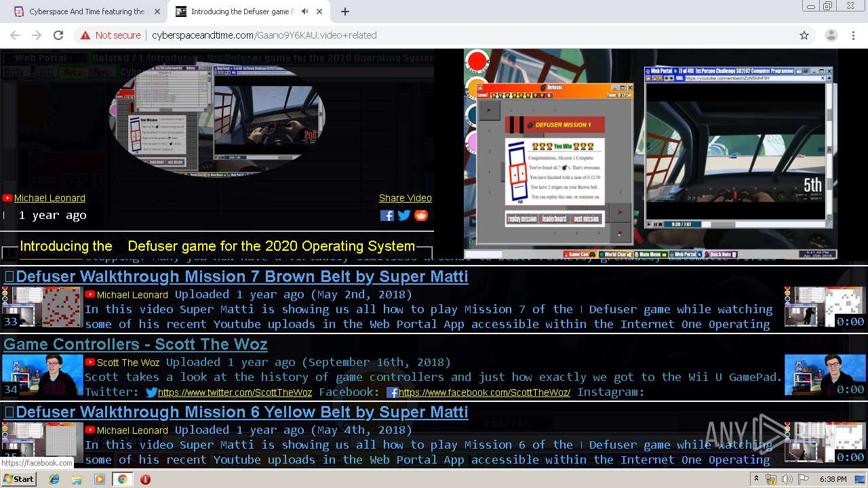This screenshot has height=488, width=868.
Task: Open Game Controllers - Scott The Woz link
Action: [x=136, y=344]
